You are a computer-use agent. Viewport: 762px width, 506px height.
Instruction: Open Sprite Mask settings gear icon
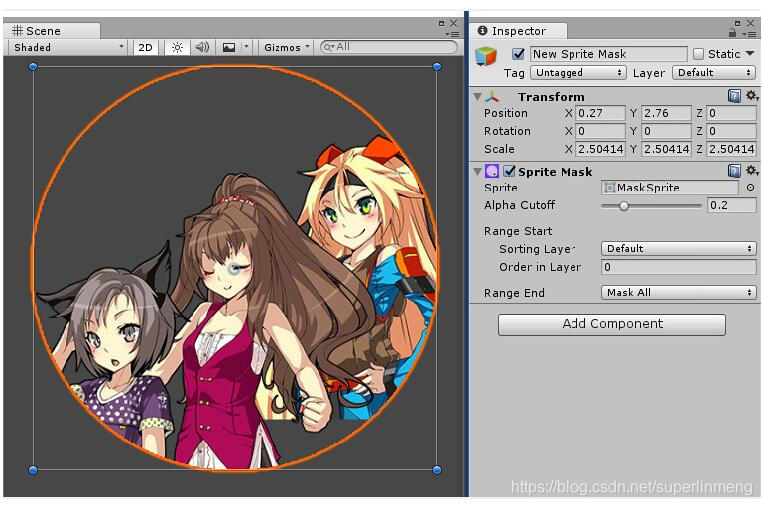point(752,170)
